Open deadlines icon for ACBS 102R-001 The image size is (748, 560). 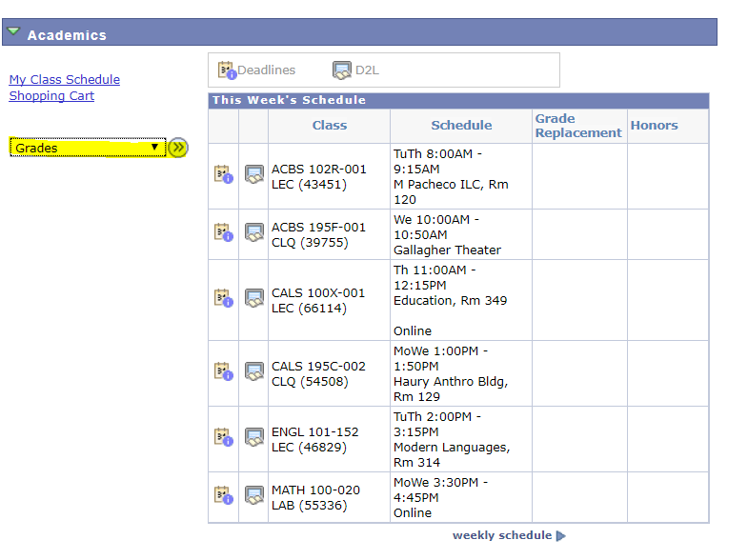click(x=223, y=174)
